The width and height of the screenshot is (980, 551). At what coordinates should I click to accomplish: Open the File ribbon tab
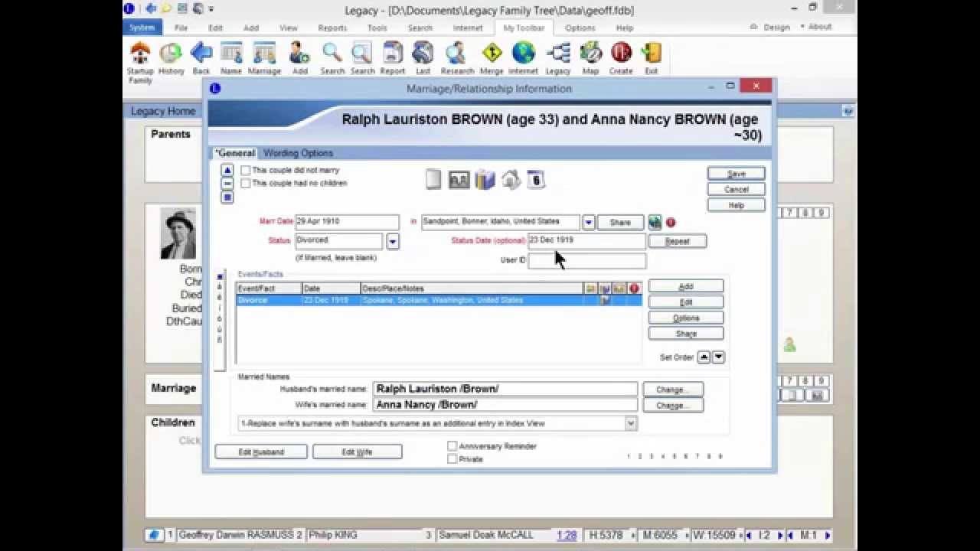point(181,28)
